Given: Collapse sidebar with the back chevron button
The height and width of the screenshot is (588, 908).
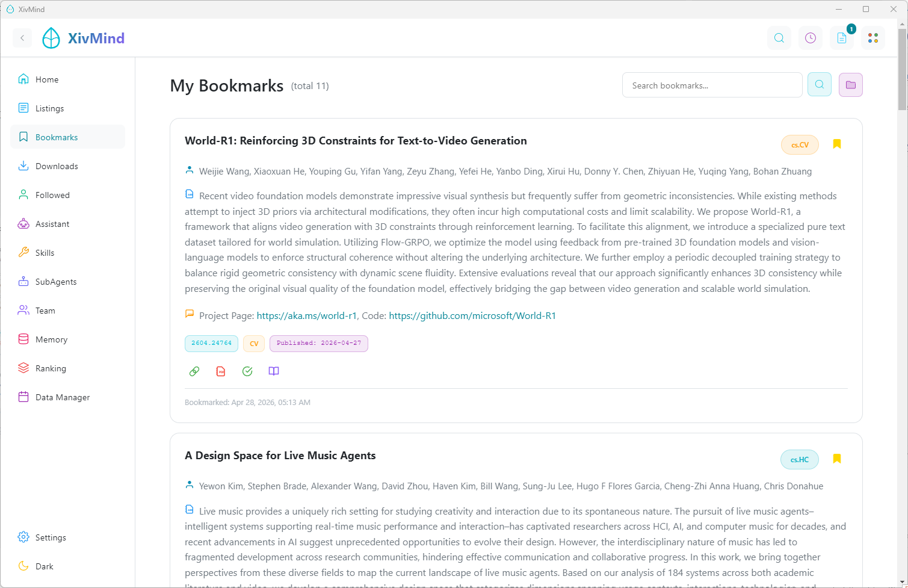Looking at the screenshot, I should click(x=22, y=38).
